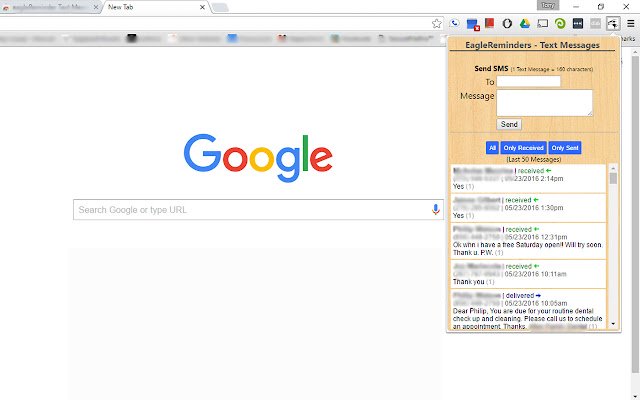
Task: Click the message list scroll up arrow
Action: click(613, 168)
